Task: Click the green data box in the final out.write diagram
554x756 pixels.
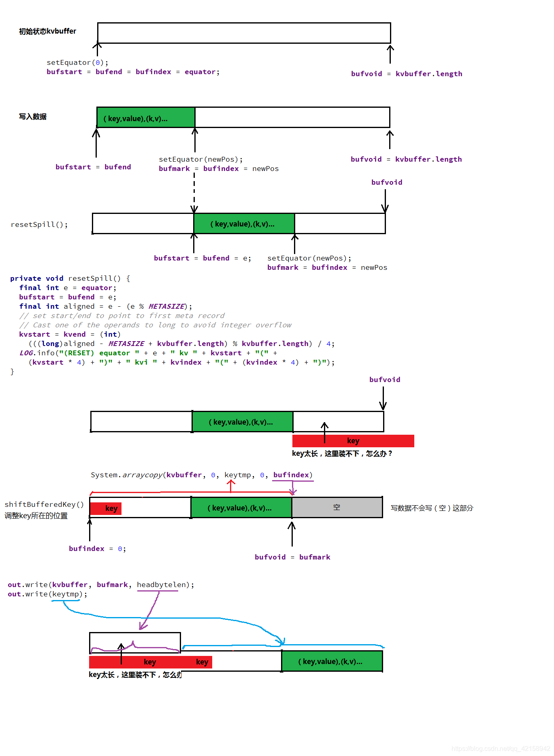Action: [332, 661]
